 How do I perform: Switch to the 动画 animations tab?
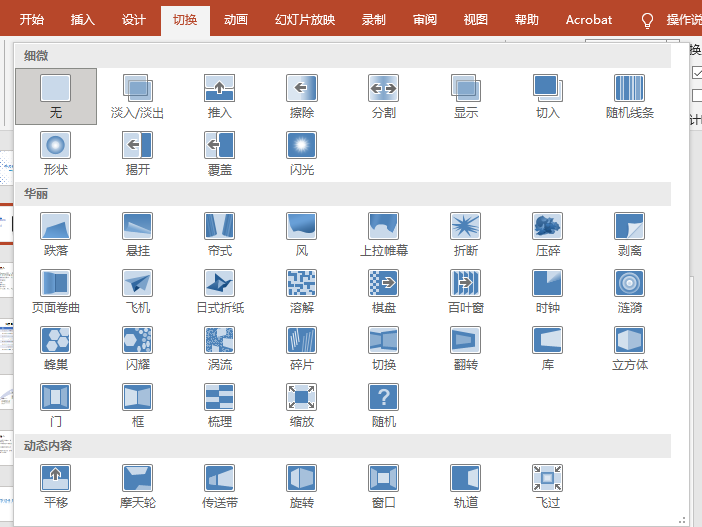tap(236, 20)
